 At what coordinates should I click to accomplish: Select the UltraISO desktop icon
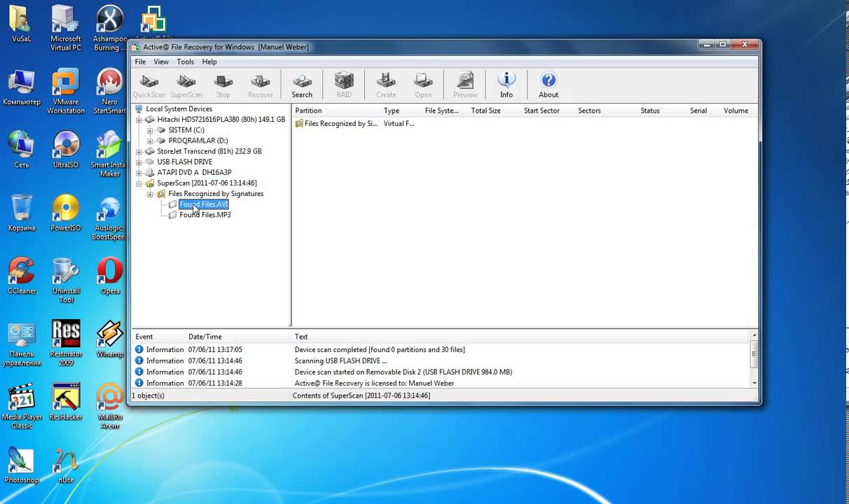66,150
